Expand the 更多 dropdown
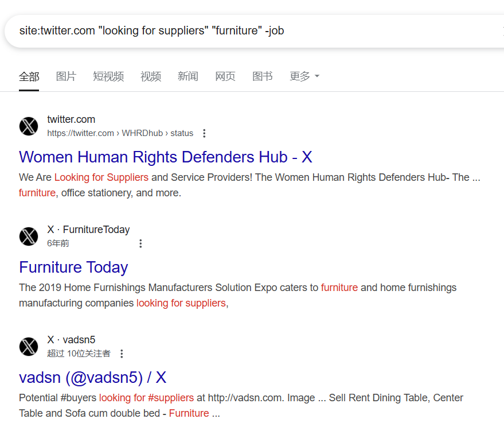504x446 pixels. (304, 76)
